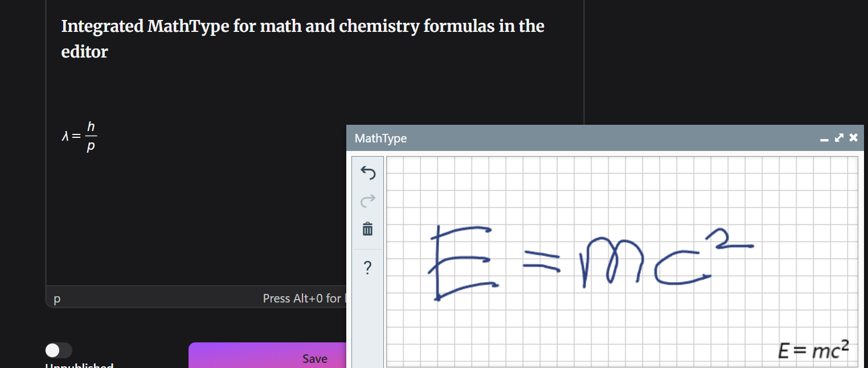Viewport: 868px width, 368px height.
Task: Click the handwriting grid canvas
Action: [x=621, y=262]
